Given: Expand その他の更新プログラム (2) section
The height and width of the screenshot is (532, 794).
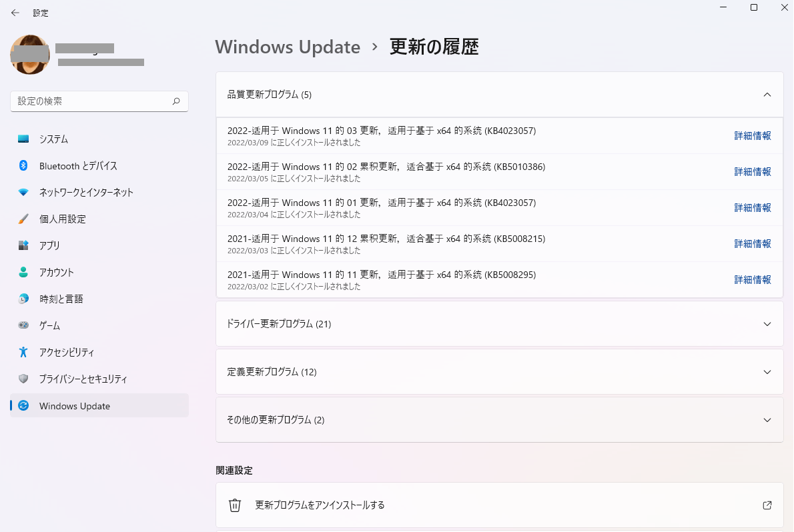Looking at the screenshot, I should (x=499, y=420).
